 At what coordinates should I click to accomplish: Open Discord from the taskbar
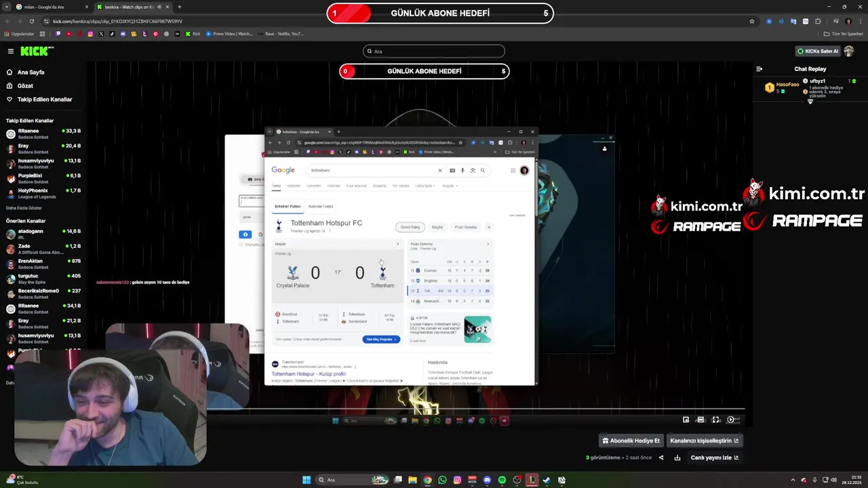coord(487,480)
